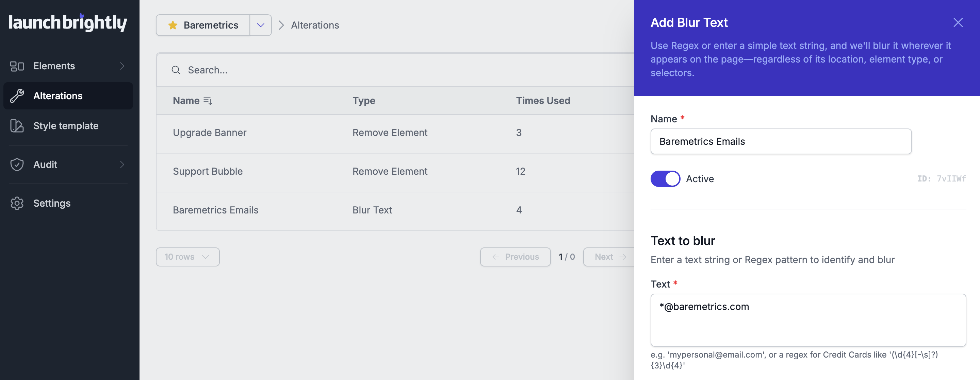Click the Audit shield icon
The width and height of the screenshot is (980, 380).
click(x=17, y=165)
